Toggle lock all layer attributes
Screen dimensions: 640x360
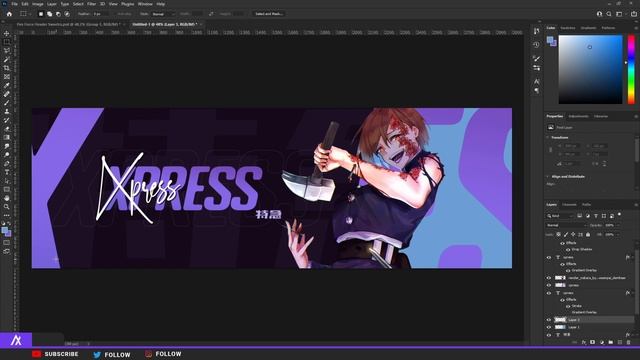[588, 235]
